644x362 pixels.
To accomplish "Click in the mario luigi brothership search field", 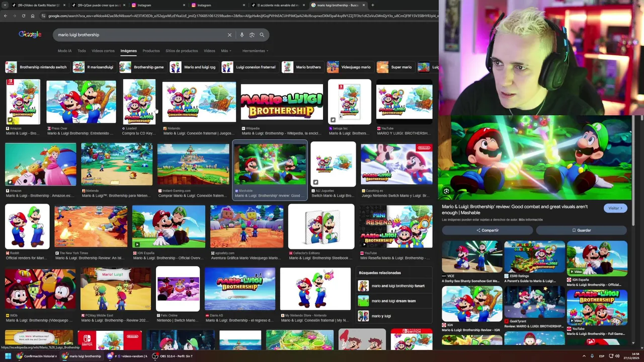I will point(141,35).
